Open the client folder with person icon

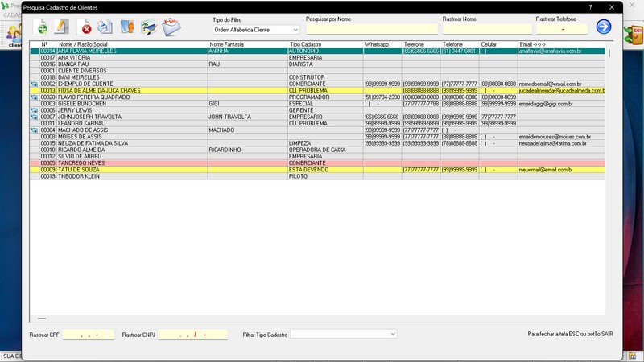127,27
